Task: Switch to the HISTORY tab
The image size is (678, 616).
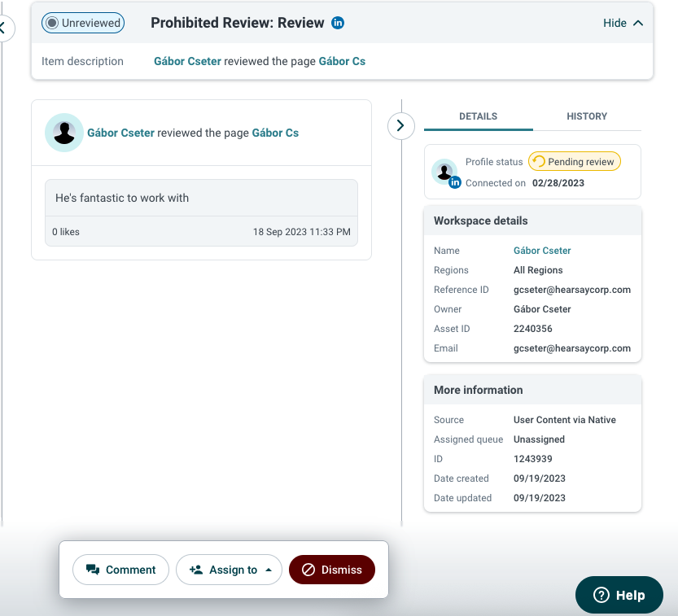Action: (587, 116)
